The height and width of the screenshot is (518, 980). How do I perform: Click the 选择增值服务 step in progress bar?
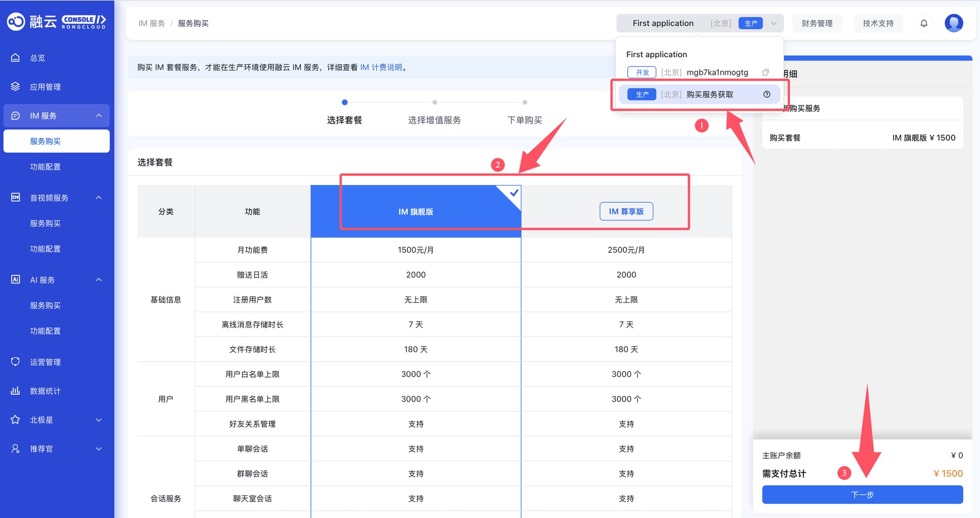point(434,120)
